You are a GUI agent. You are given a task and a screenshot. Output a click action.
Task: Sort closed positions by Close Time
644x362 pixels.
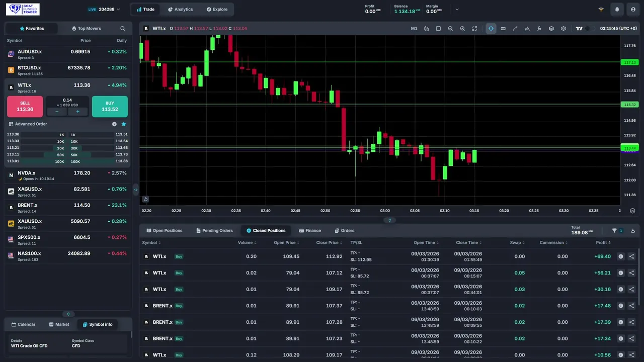pos(469,243)
